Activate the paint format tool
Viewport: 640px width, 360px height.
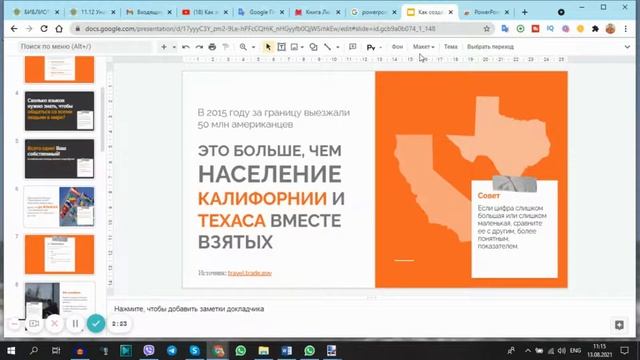click(x=225, y=47)
